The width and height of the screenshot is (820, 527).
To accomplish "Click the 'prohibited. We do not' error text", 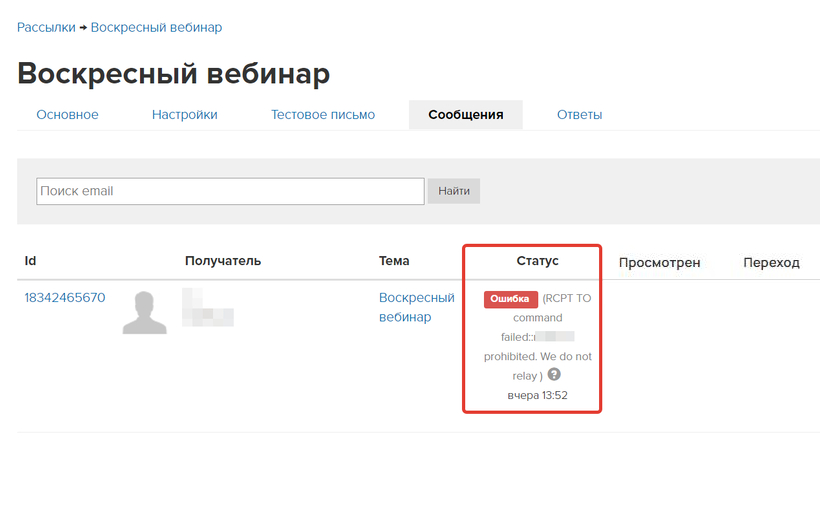I will click(537, 357).
